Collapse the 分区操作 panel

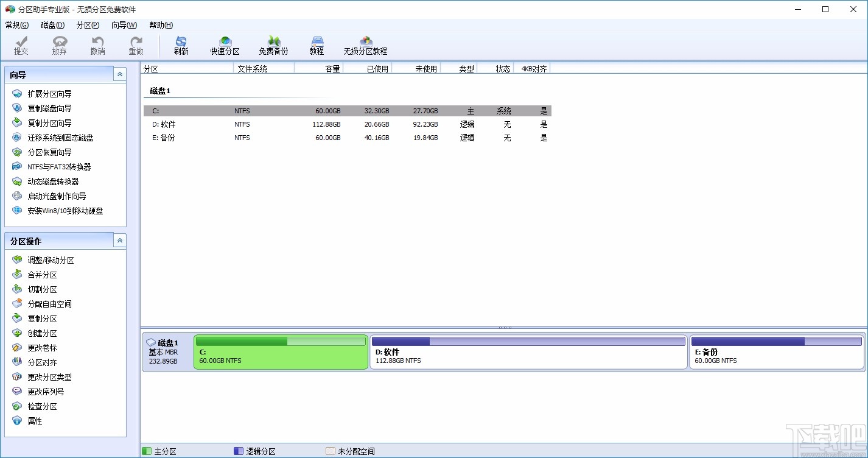120,241
